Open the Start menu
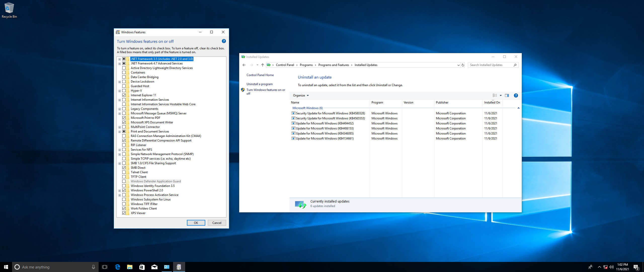Image resolution: width=644 pixels, height=272 pixels. pos(6,267)
